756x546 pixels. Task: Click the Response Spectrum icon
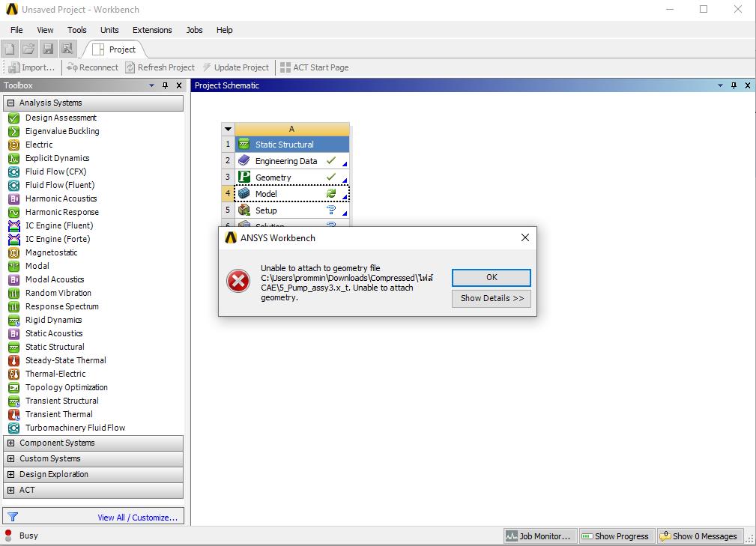(14, 306)
